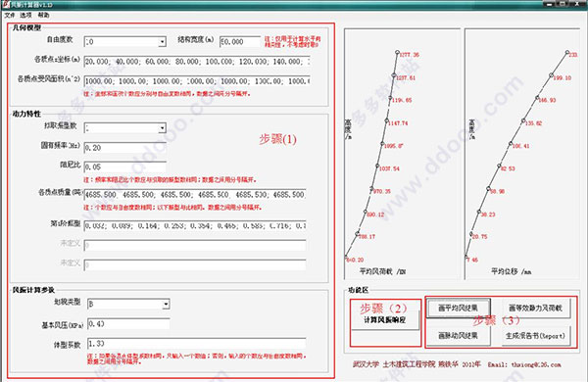Click the 计算风振响应 button
Screen dimensions: 588x382
click(x=385, y=319)
